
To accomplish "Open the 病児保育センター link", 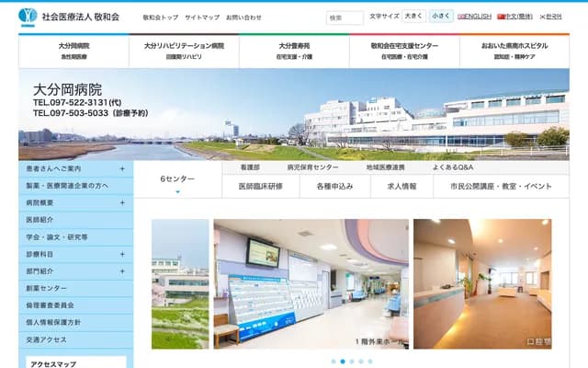I will (x=312, y=167).
